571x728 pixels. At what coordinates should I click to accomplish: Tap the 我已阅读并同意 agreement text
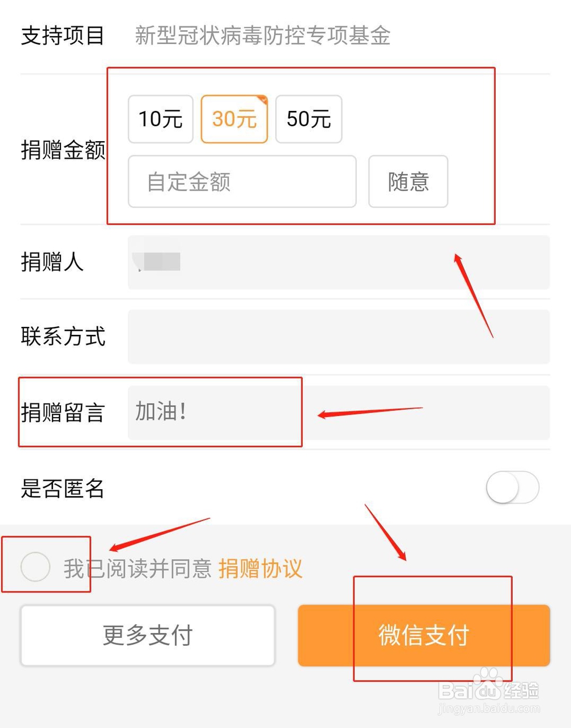point(138,569)
